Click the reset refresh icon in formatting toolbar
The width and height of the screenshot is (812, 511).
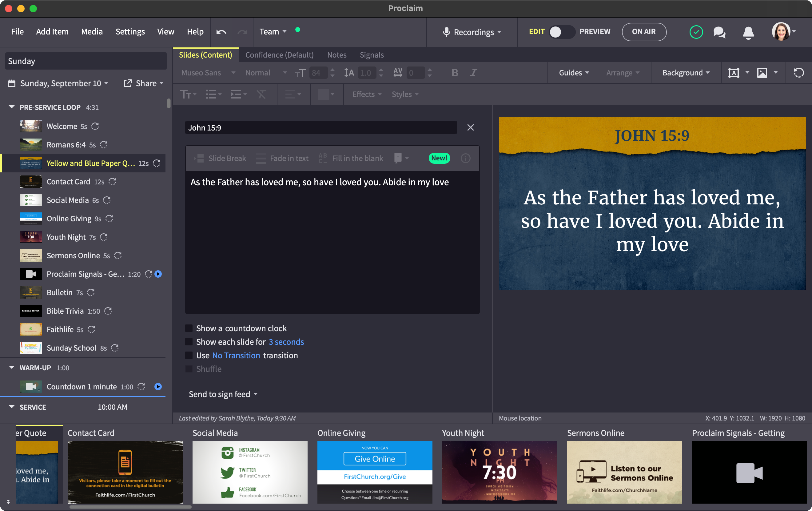tap(798, 73)
